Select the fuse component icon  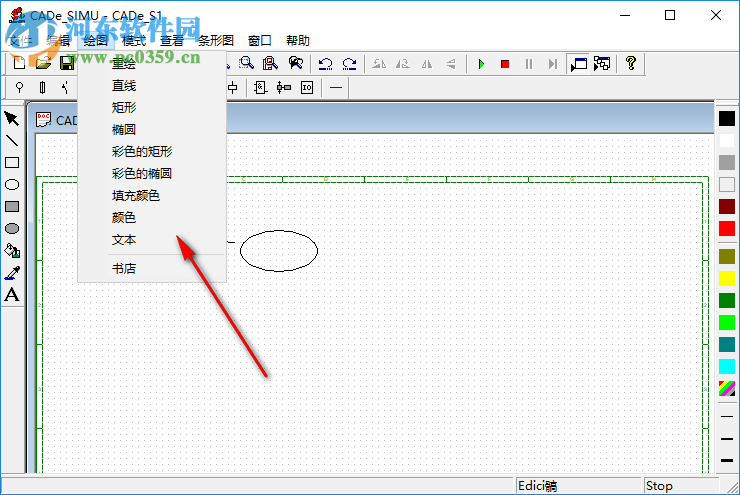[x=42, y=87]
